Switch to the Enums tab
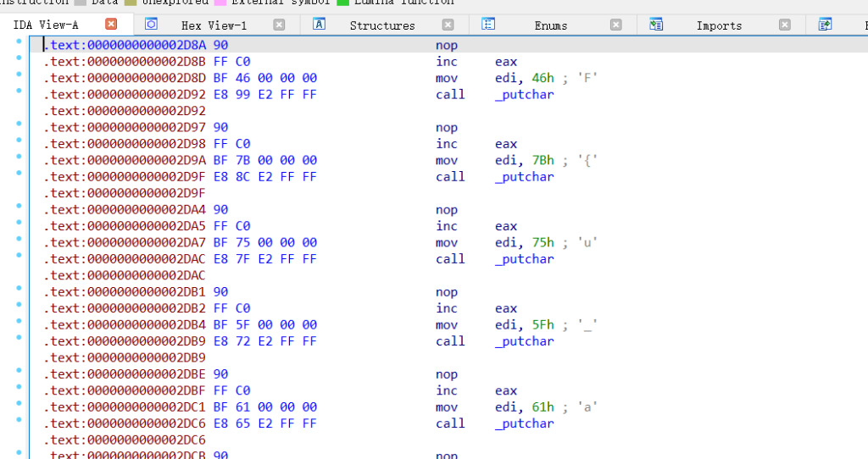 (551, 25)
